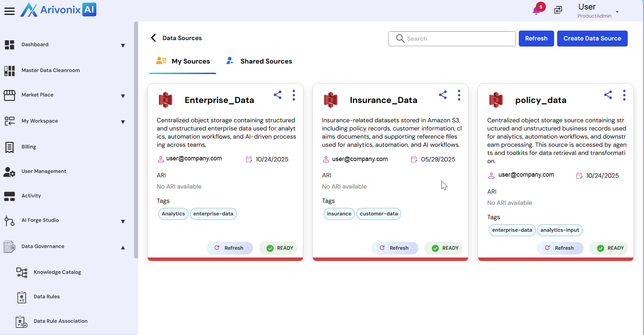Click the switch workspace icon in header
The width and height of the screenshot is (644, 335).
[558, 10]
